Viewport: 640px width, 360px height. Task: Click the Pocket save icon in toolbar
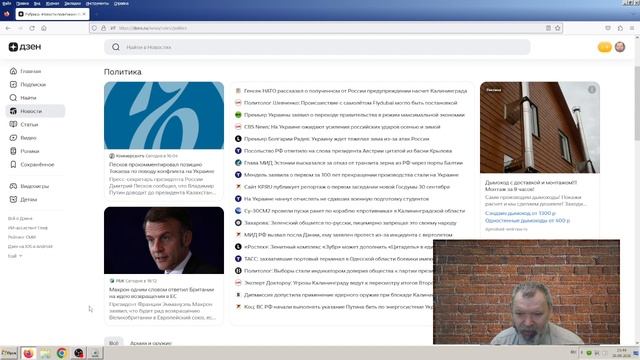pos(608,28)
